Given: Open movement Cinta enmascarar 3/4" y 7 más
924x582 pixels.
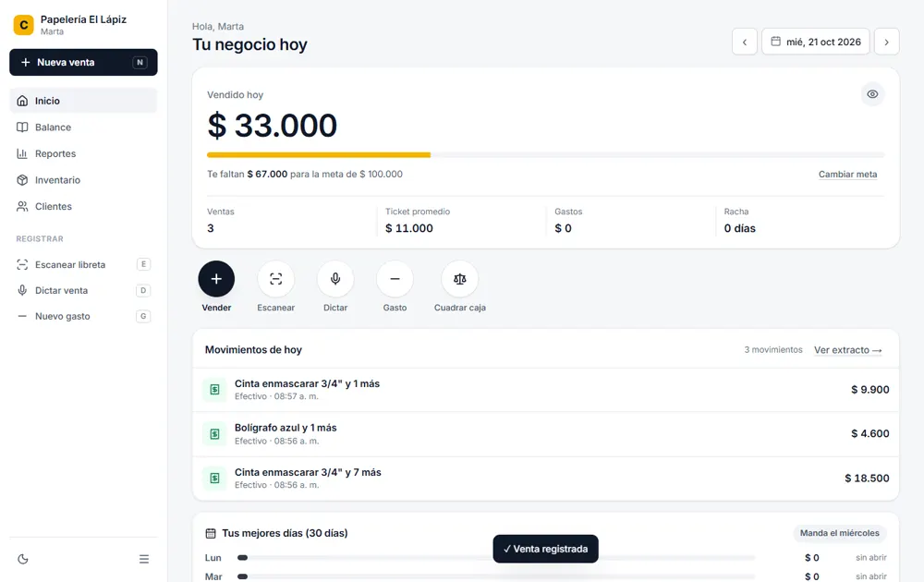Looking at the screenshot, I should click(x=546, y=478).
